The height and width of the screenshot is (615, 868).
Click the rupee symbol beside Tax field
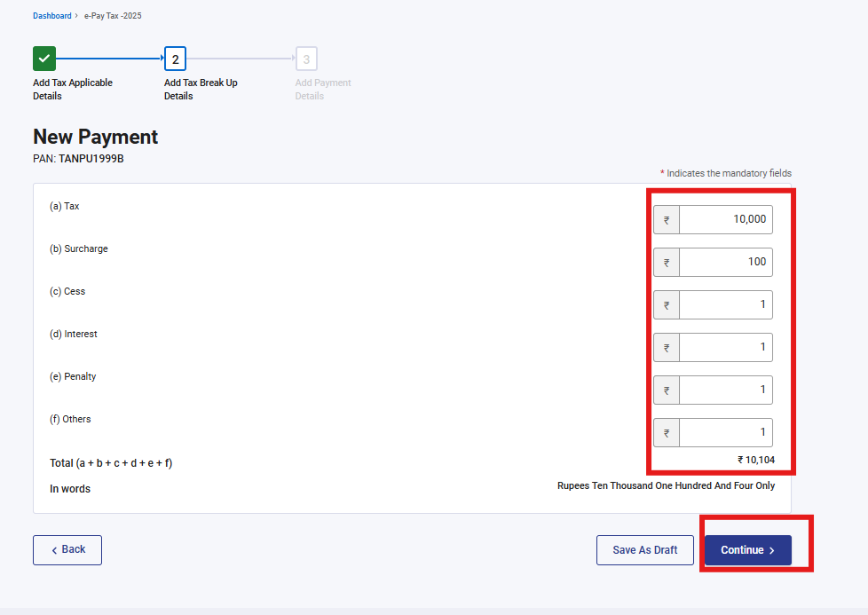[x=667, y=220]
